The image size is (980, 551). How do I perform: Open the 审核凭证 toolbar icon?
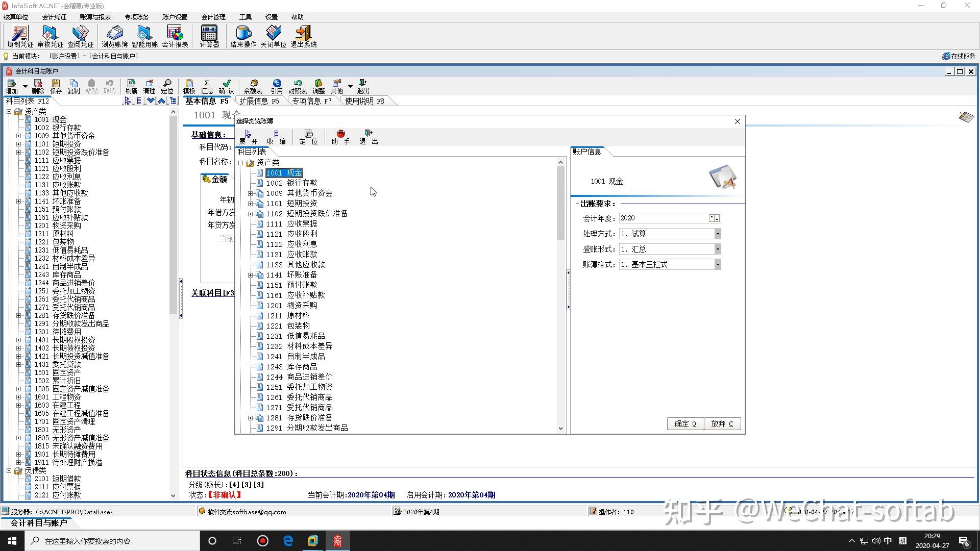[x=50, y=37]
